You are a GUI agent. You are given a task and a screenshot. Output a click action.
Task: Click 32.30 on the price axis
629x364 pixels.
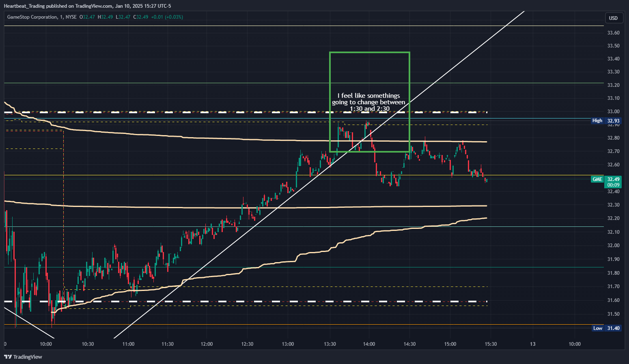pos(613,205)
